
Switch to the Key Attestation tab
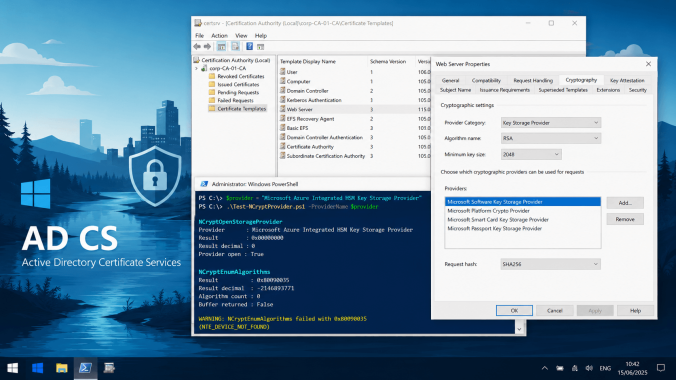pos(627,81)
